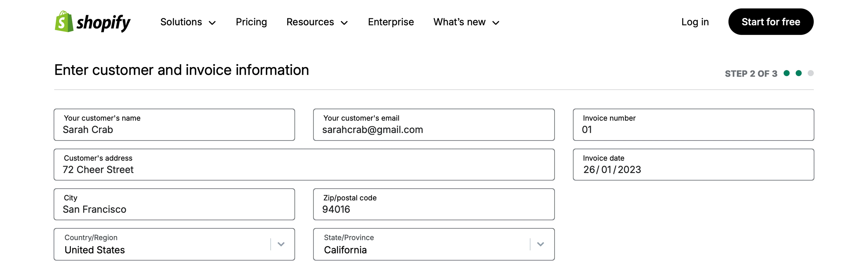
Task: Click the Start for free button
Action: (771, 22)
